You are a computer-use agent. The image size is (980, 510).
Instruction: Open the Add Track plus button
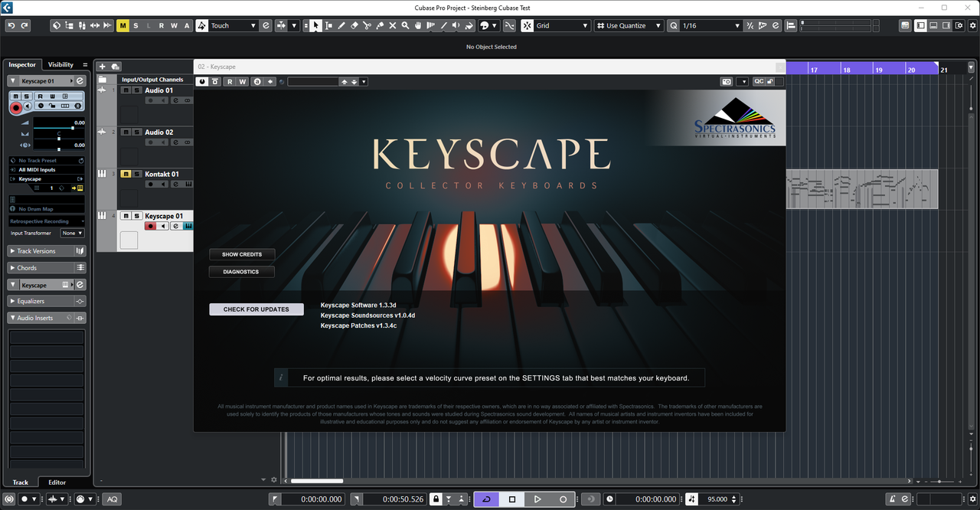click(x=103, y=67)
